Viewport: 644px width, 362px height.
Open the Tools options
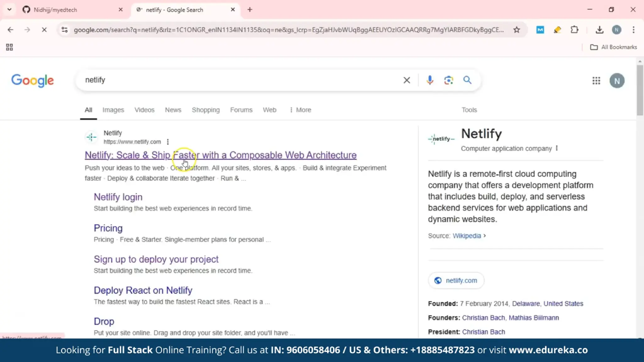[469, 110]
